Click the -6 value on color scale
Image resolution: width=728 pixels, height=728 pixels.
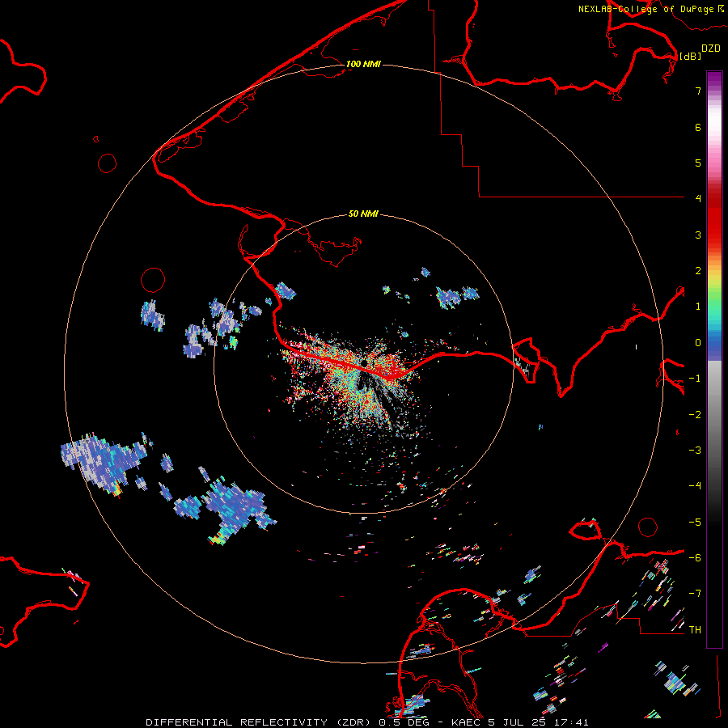click(x=695, y=558)
